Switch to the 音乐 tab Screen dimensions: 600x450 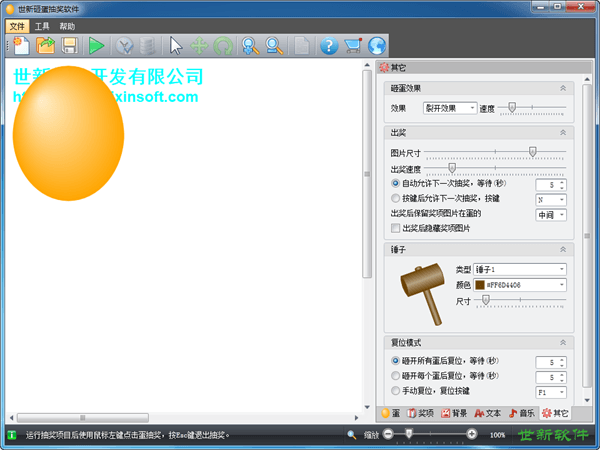523,413
